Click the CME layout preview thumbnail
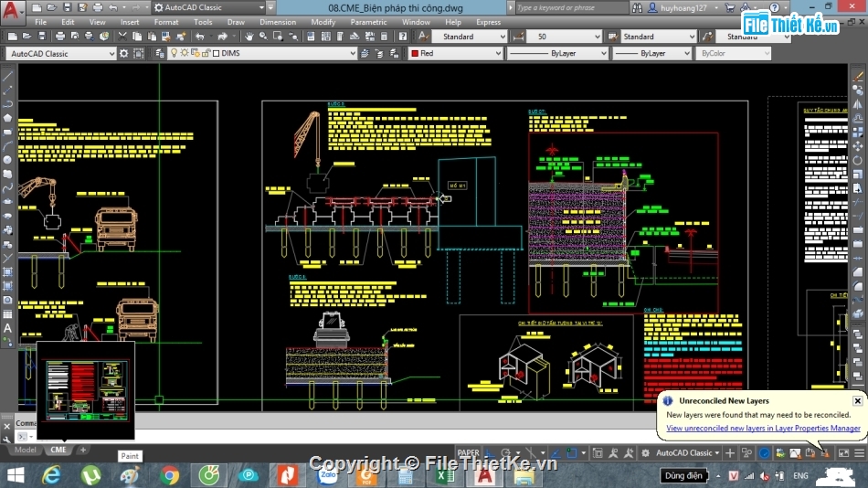This screenshot has width=868, height=488. point(86,390)
